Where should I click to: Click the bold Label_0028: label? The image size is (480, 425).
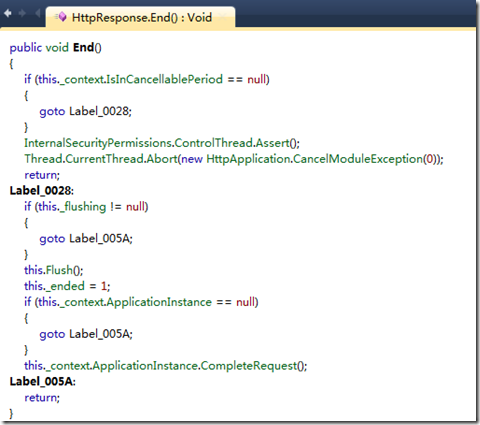[42, 191]
